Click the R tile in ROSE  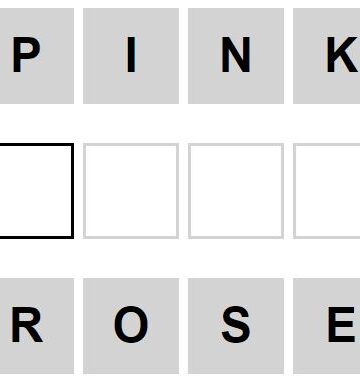click(x=37, y=326)
